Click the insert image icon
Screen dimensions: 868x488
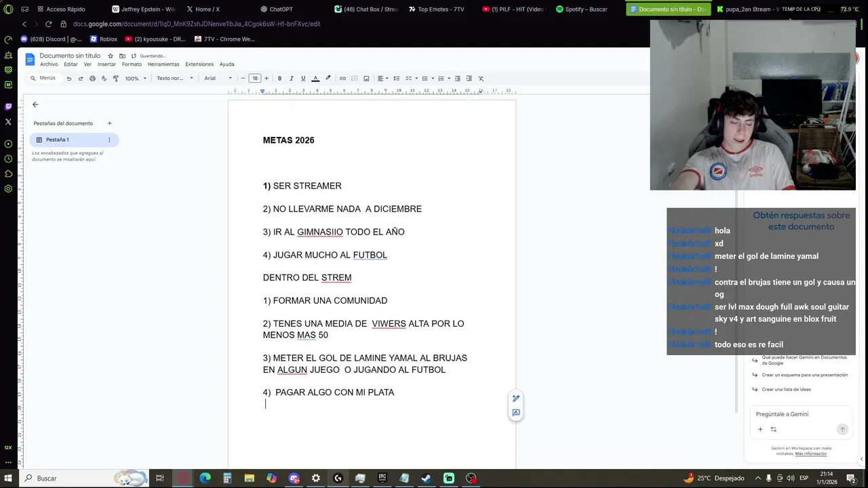366,79
